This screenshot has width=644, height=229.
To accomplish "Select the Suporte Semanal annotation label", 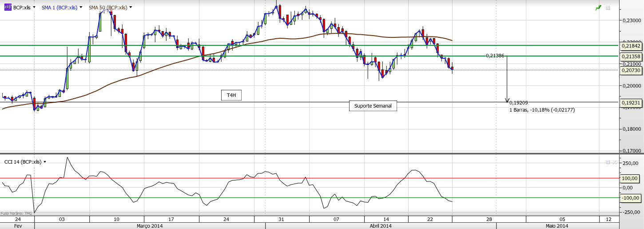I will pyautogui.click(x=373, y=106).
